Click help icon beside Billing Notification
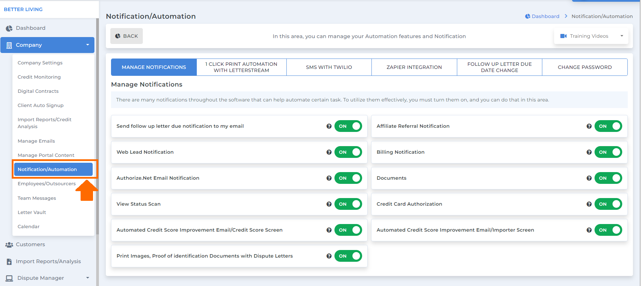The height and width of the screenshot is (286, 644). click(x=589, y=152)
